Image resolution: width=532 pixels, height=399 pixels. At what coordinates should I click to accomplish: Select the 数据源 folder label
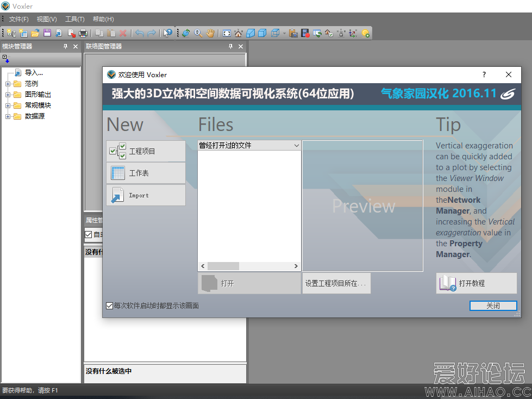pyautogui.click(x=35, y=116)
